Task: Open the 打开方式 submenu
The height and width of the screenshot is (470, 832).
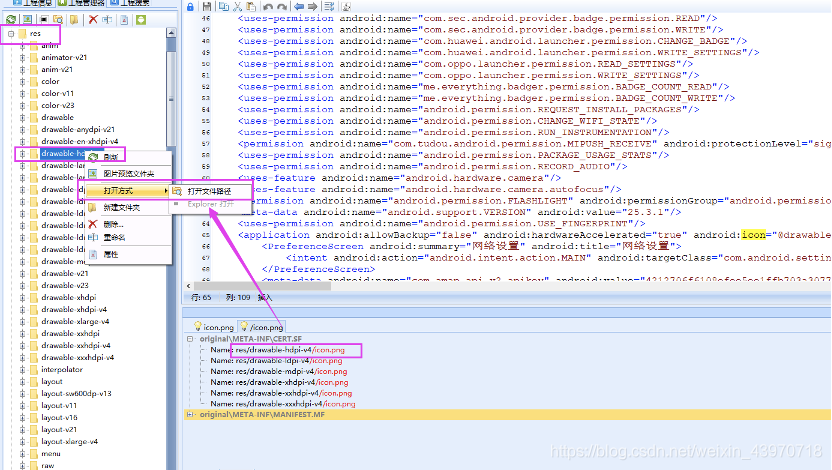Action: click(x=129, y=190)
